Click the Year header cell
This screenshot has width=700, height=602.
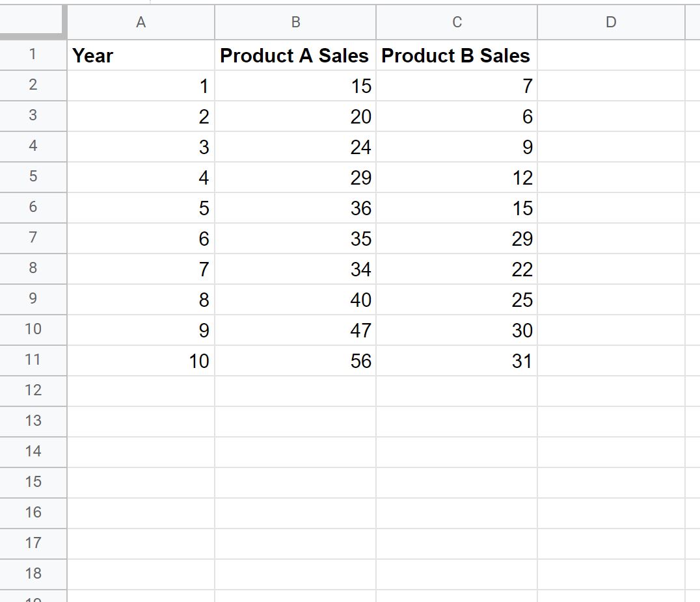pyautogui.click(x=140, y=55)
